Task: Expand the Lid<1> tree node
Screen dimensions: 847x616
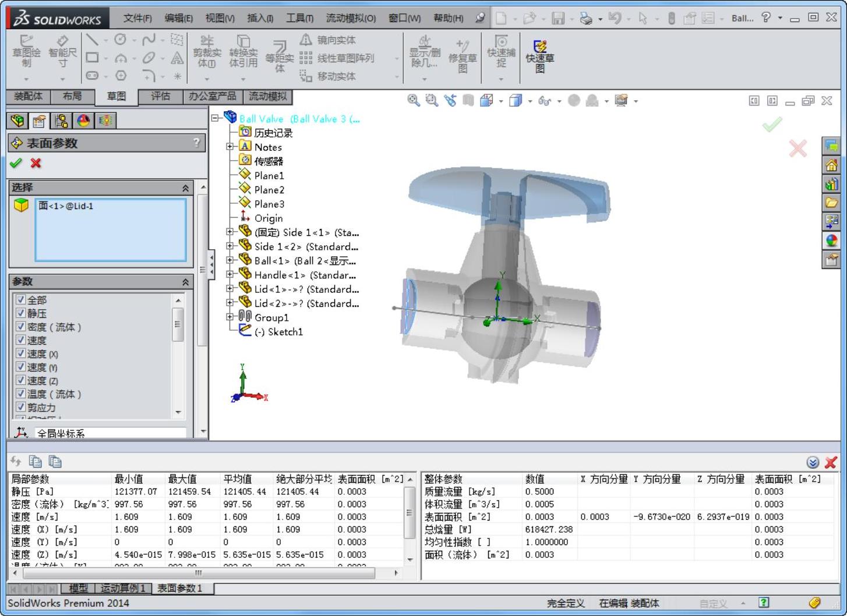Action: click(230, 289)
